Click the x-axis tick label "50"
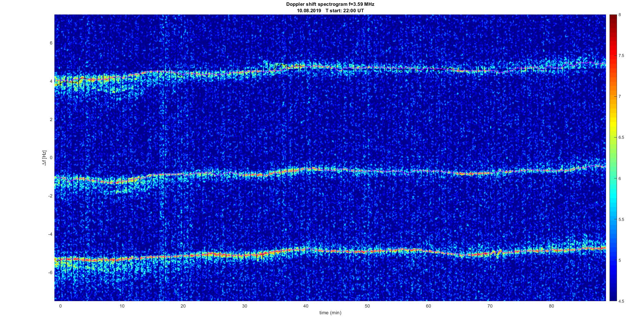The image size is (644, 323). coord(367,306)
